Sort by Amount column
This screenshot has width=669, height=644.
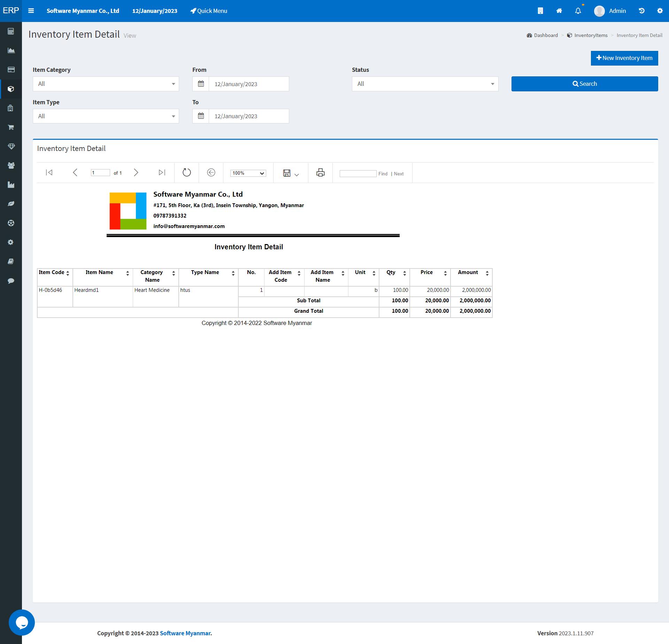(x=487, y=273)
